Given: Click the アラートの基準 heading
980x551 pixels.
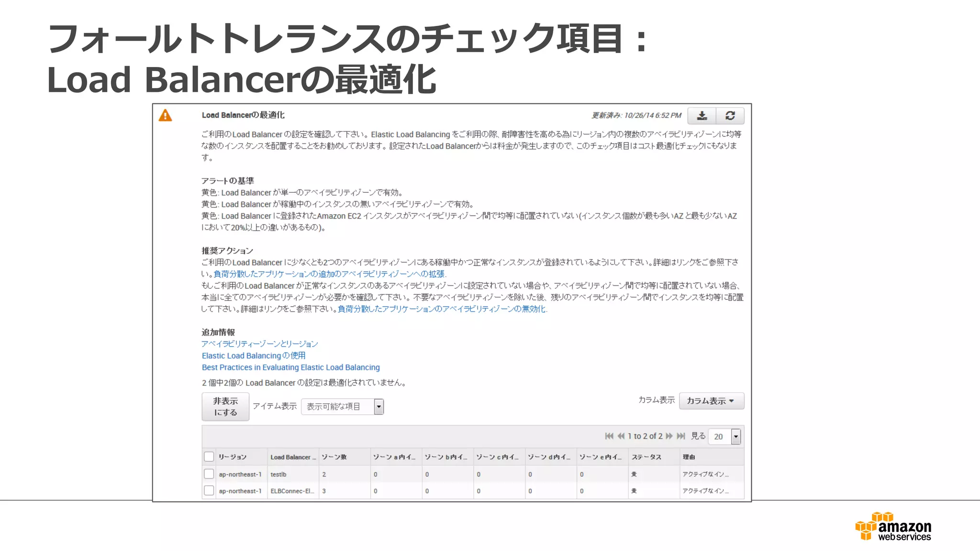Looking at the screenshot, I should [228, 181].
